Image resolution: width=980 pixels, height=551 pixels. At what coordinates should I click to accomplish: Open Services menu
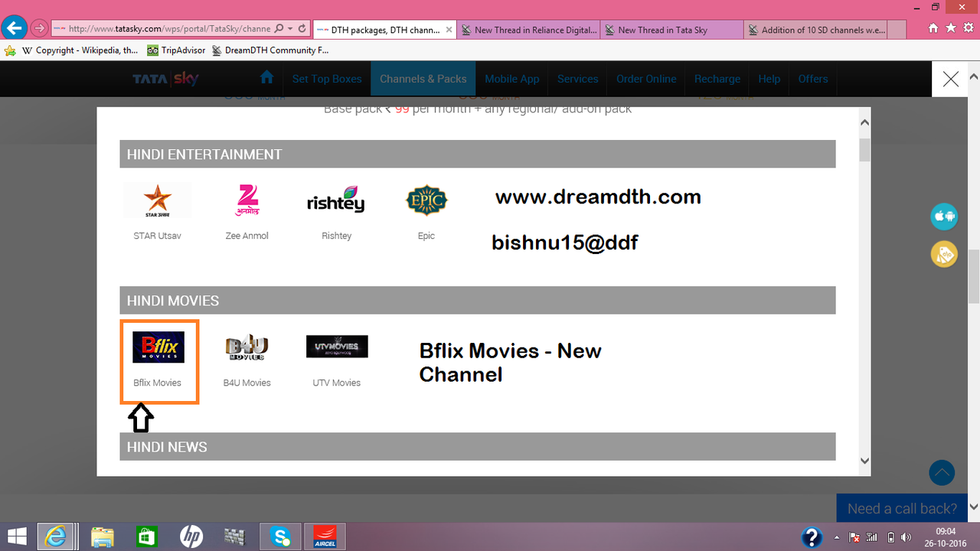click(578, 79)
